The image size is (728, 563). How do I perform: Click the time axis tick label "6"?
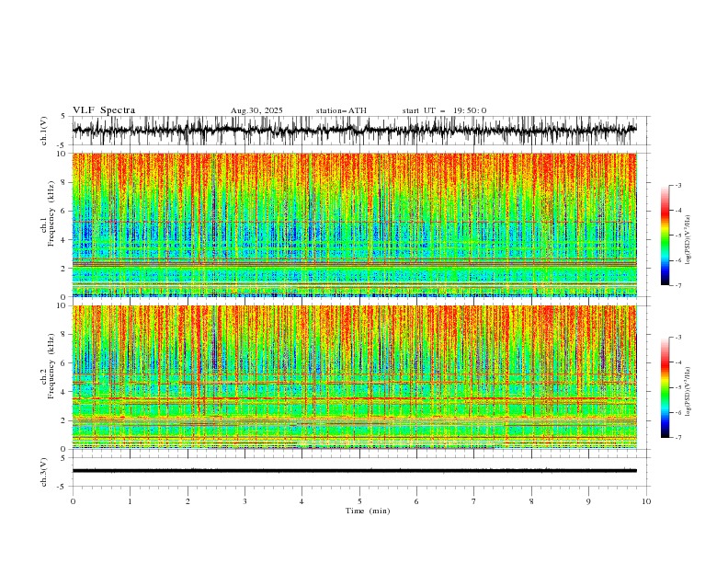[x=416, y=501]
